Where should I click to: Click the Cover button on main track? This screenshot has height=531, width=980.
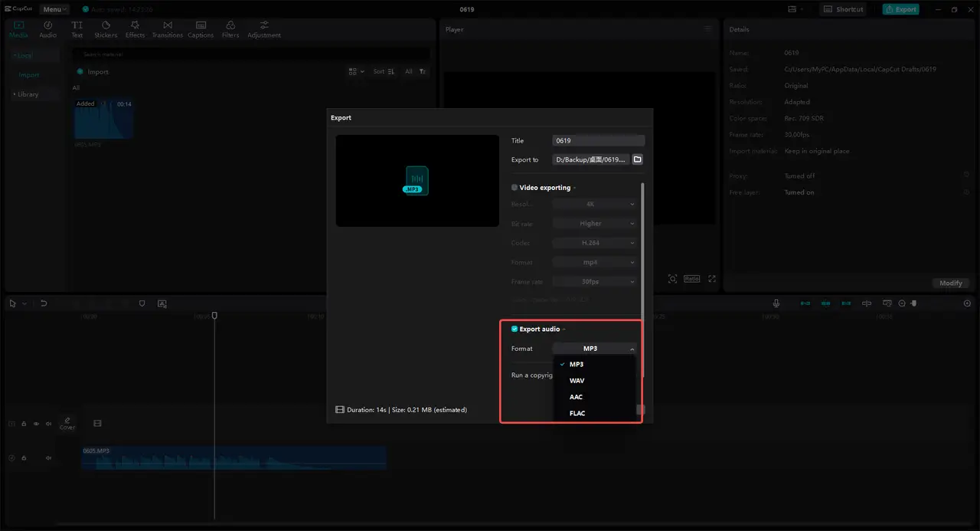pos(67,423)
